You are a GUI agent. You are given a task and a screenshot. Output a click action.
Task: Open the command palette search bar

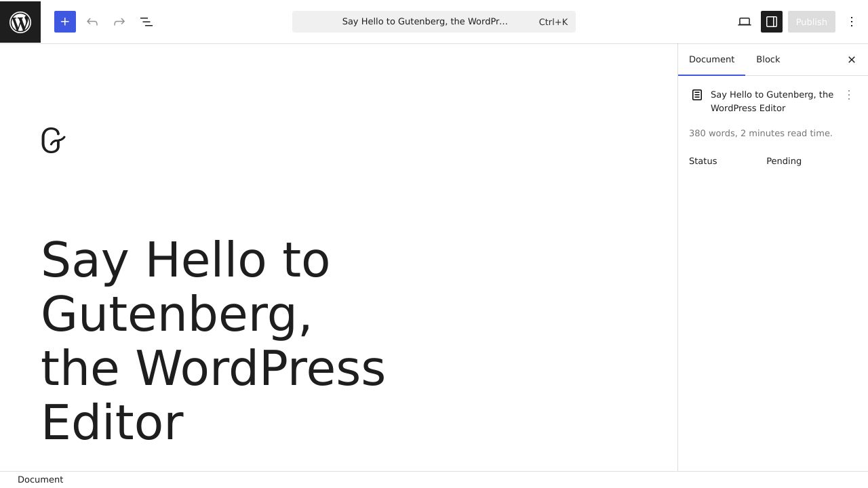tap(434, 22)
